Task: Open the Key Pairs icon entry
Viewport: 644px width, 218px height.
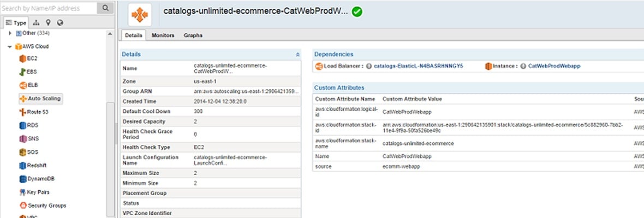Action: point(22,192)
